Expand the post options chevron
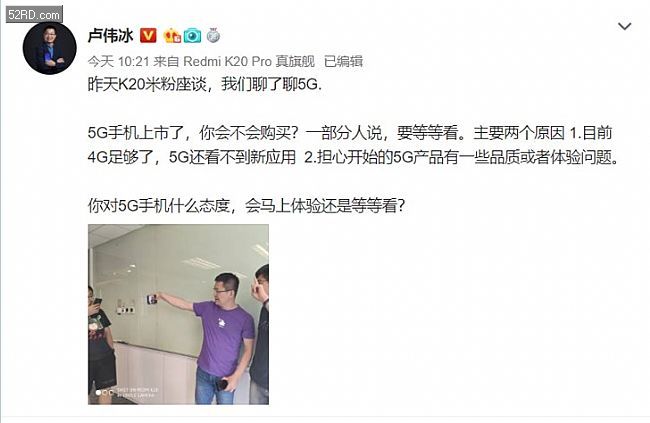 (624, 27)
